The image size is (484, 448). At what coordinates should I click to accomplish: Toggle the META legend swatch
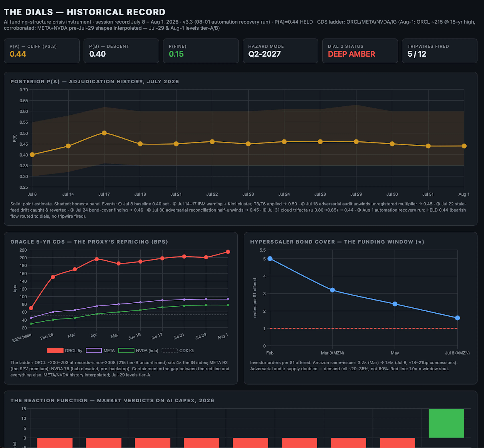click(94, 350)
